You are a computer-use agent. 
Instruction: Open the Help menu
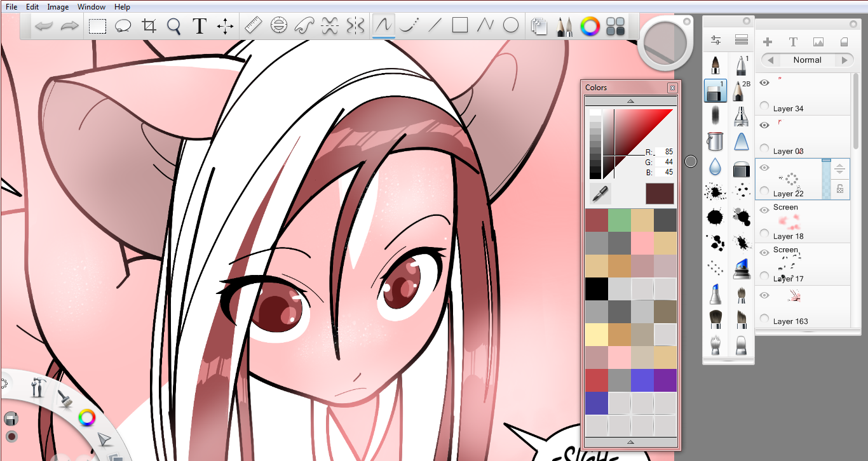(x=122, y=7)
